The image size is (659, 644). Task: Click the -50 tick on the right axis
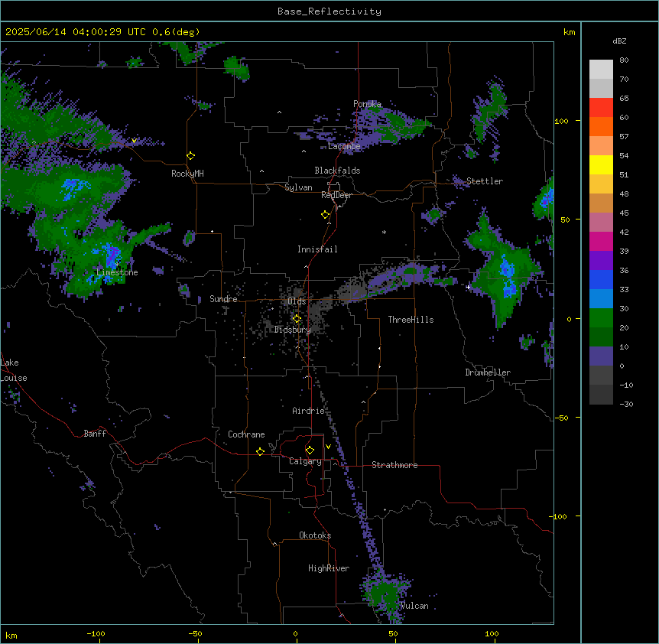click(561, 418)
